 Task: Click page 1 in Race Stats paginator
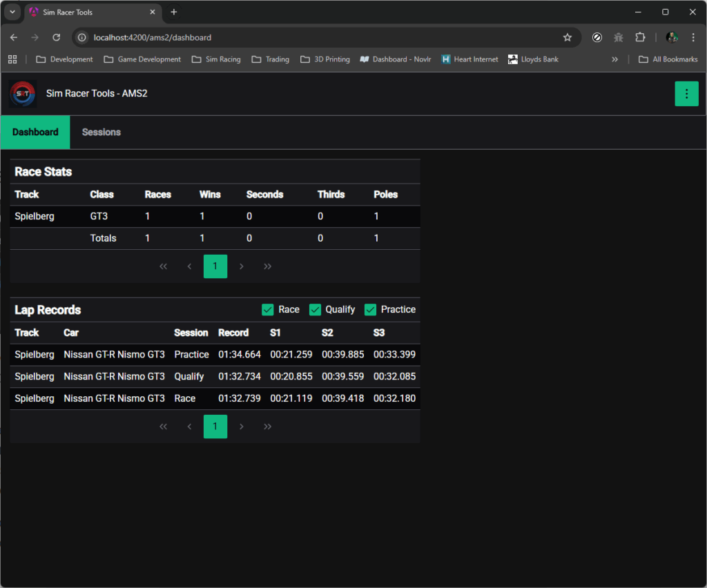tap(215, 266)
